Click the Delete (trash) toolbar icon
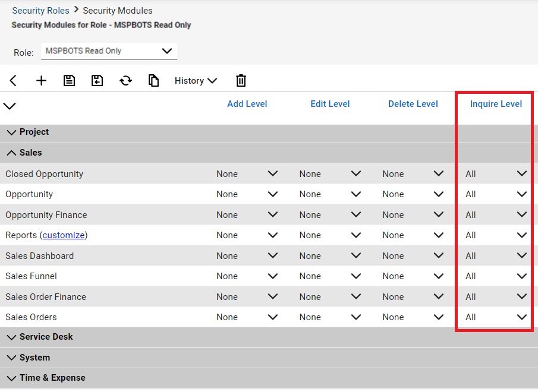 coord(241,80)
